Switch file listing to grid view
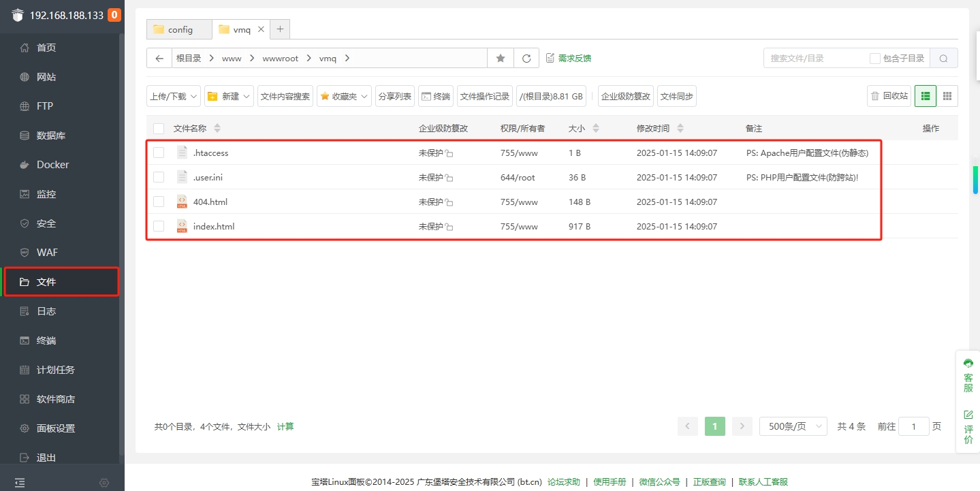Screen dimensions: 980x491 (947, 95)
